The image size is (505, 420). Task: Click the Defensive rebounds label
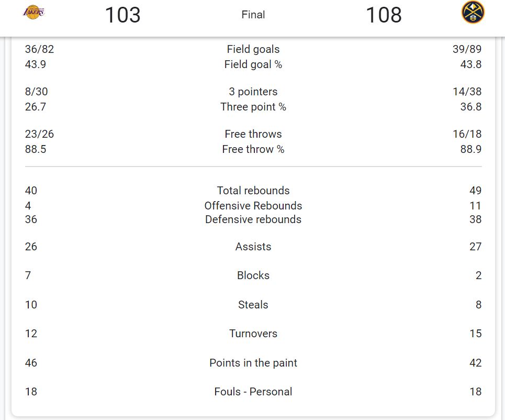coord(253,219)
